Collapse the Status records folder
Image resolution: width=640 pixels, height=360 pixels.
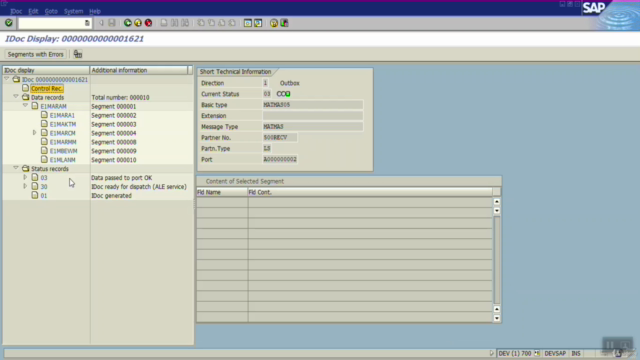coord(16,168)
